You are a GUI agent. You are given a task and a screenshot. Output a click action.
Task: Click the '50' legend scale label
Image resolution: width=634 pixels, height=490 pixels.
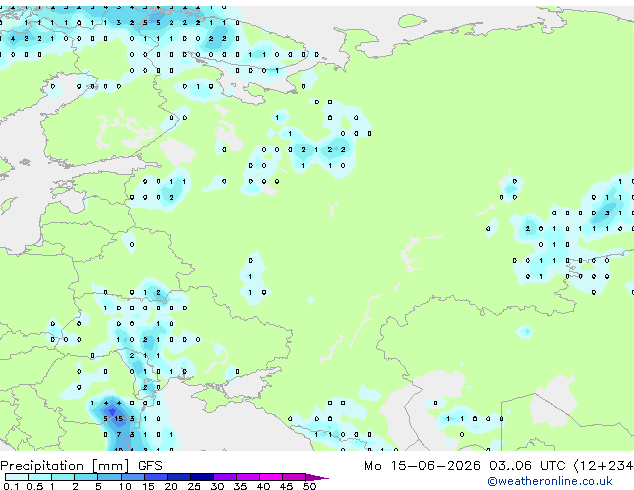[x=309, y=486]
